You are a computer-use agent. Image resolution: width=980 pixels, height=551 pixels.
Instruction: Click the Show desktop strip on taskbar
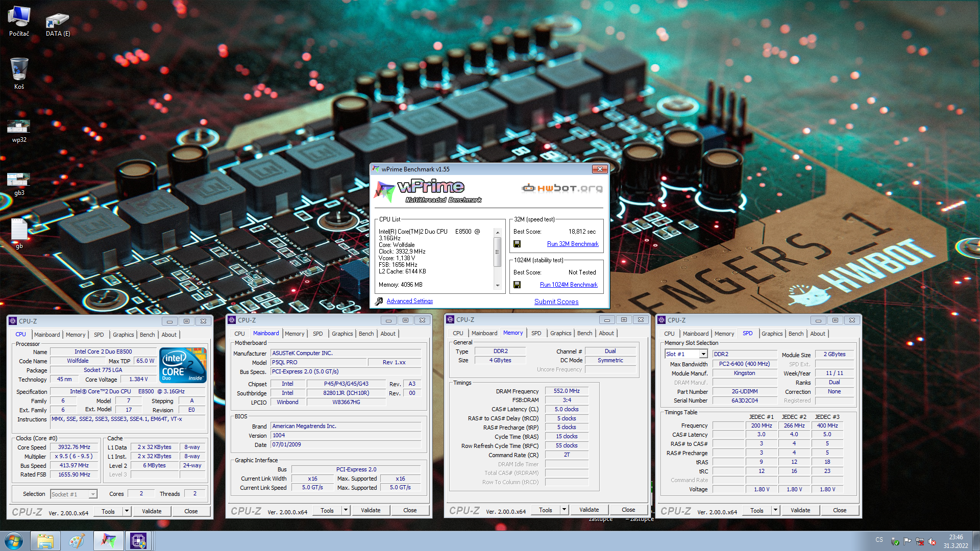[x=976, y=541]
